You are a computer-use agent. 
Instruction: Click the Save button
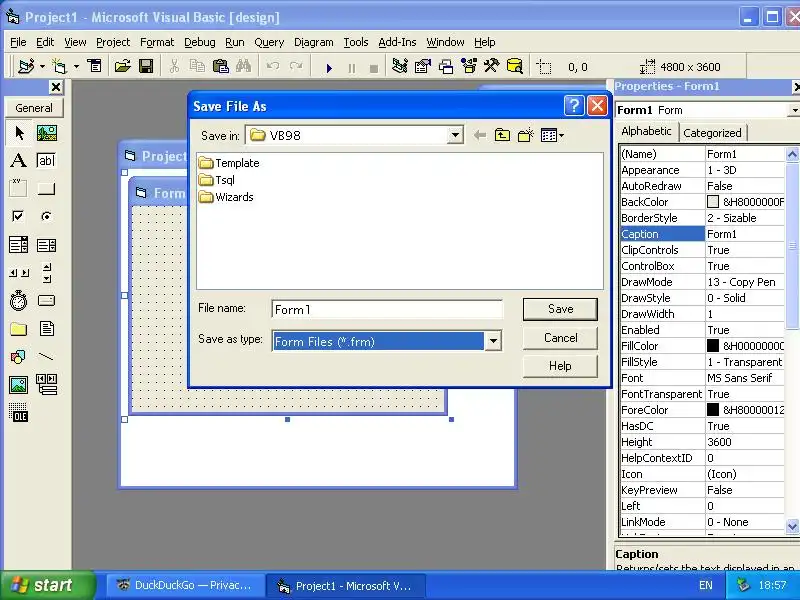560,309
